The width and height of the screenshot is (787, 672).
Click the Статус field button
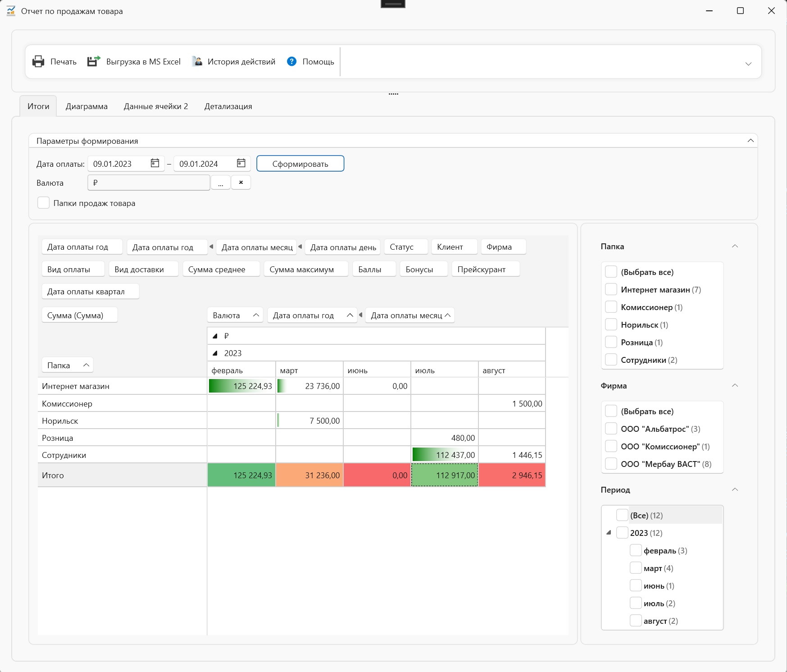pyautogui.click(x=405, y=247)
